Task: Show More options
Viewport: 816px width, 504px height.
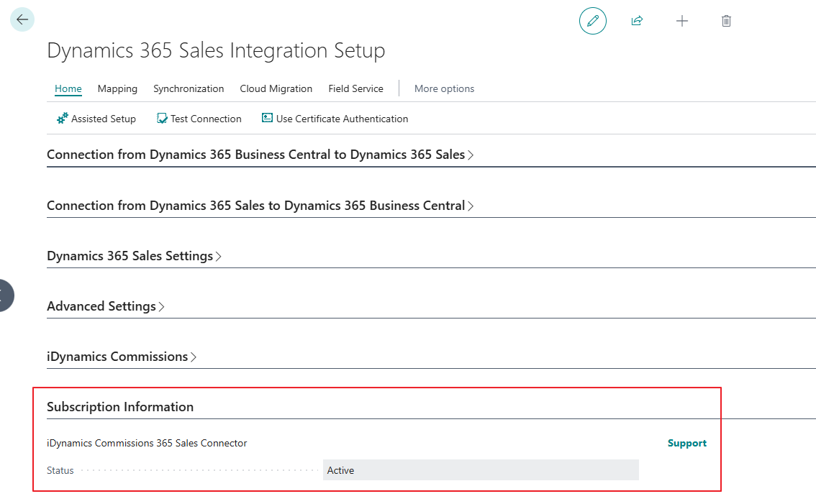Action: [x=445, y=88]
